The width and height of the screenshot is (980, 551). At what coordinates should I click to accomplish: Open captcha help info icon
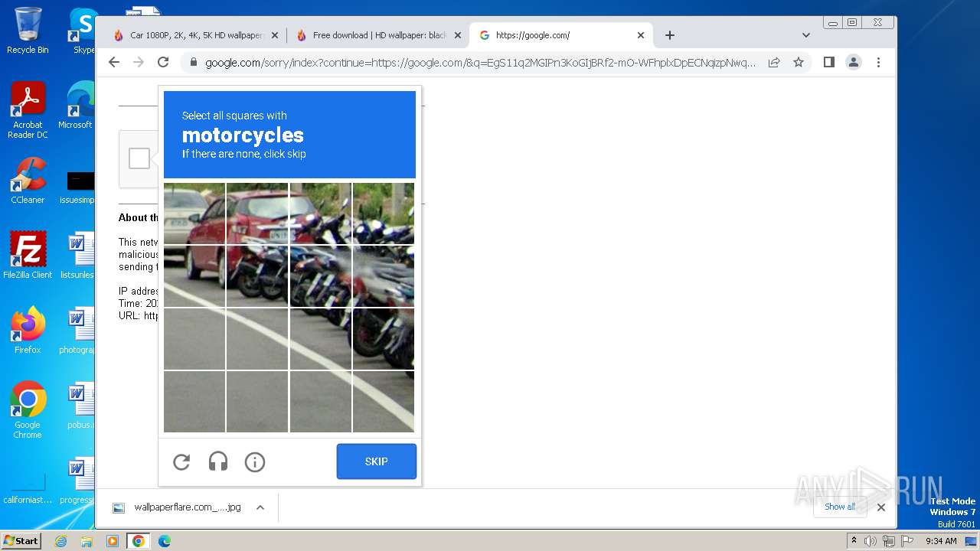[x=255, y=461]
